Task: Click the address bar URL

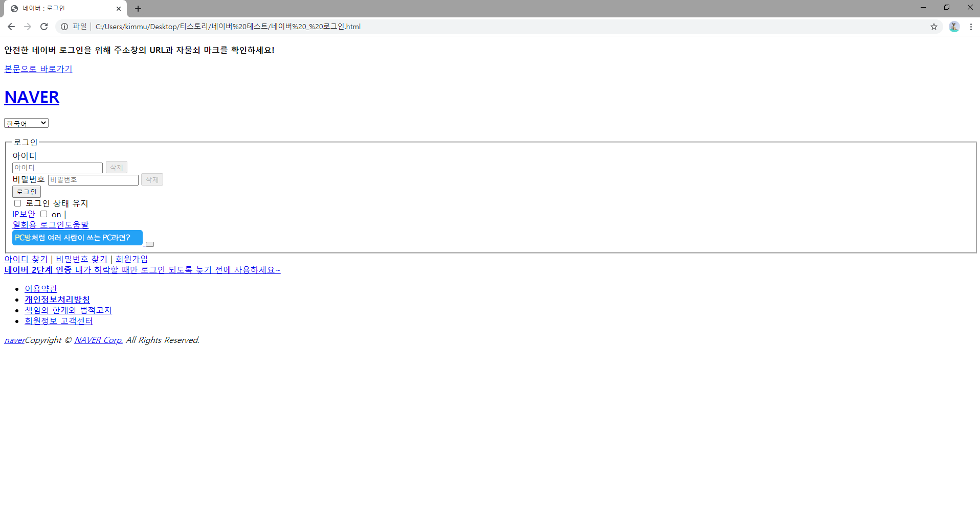Action: coord(228,27)
